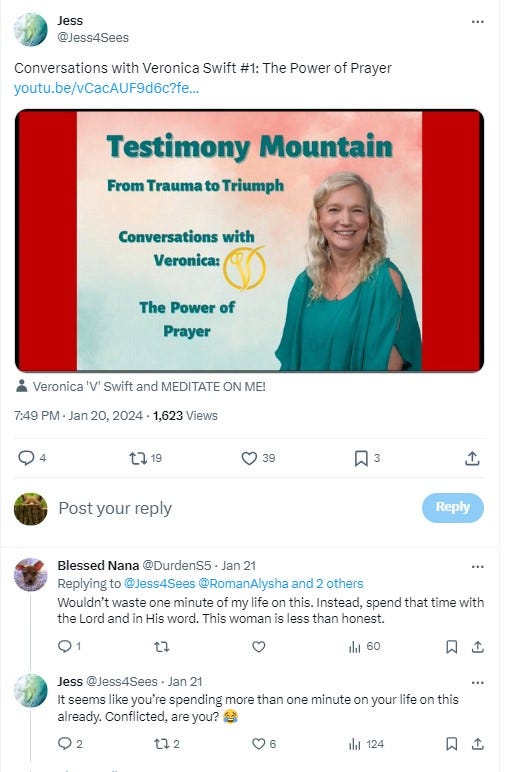Image resolution: width=521 pixels, height=772 pixels.
Task: Bookmark Blessed Nana's reply
Action: 451,646
